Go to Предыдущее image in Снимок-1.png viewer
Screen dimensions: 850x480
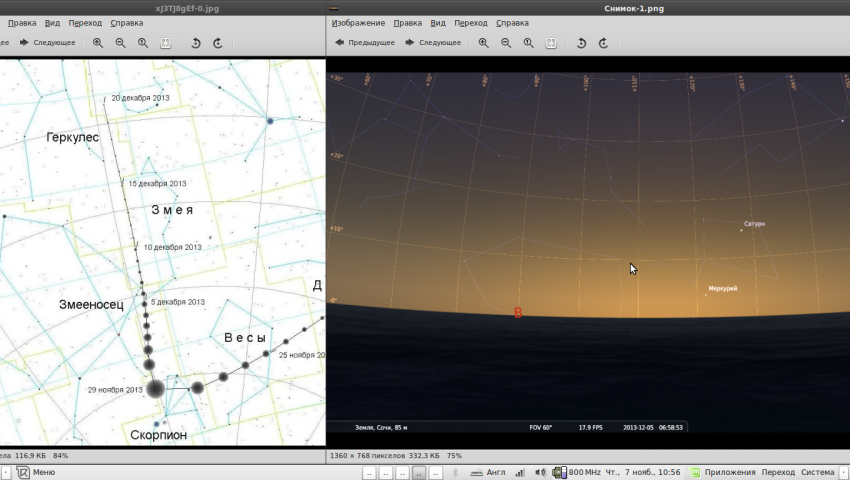click(365, 43)
